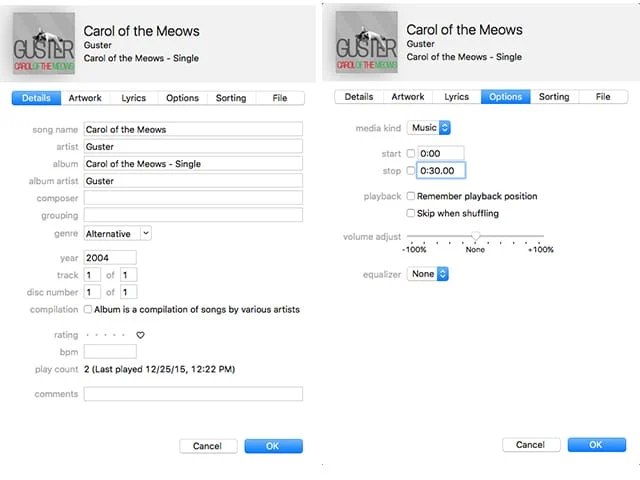Check Skip when shuffling
The height and width of the screenshot is (480, 640).
(x=411, y=213)
